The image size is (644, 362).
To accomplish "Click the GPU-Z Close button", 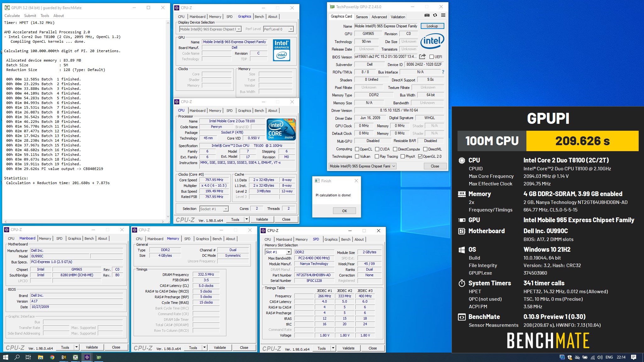I will click(x=435, y=166).
